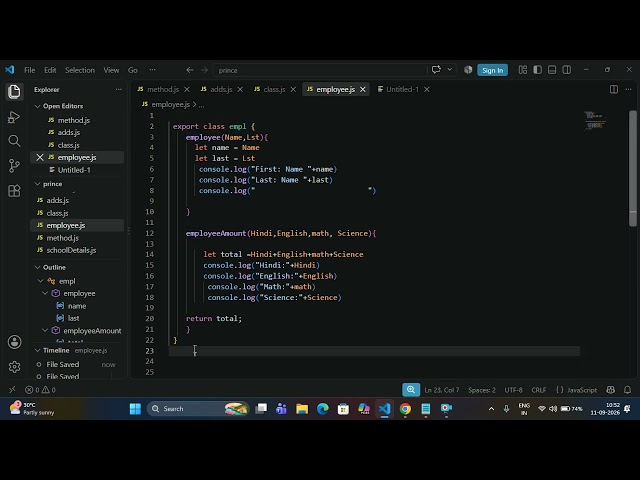Open the Source Control view
This screenshot has height=480, width=640.
click(14, 166)
